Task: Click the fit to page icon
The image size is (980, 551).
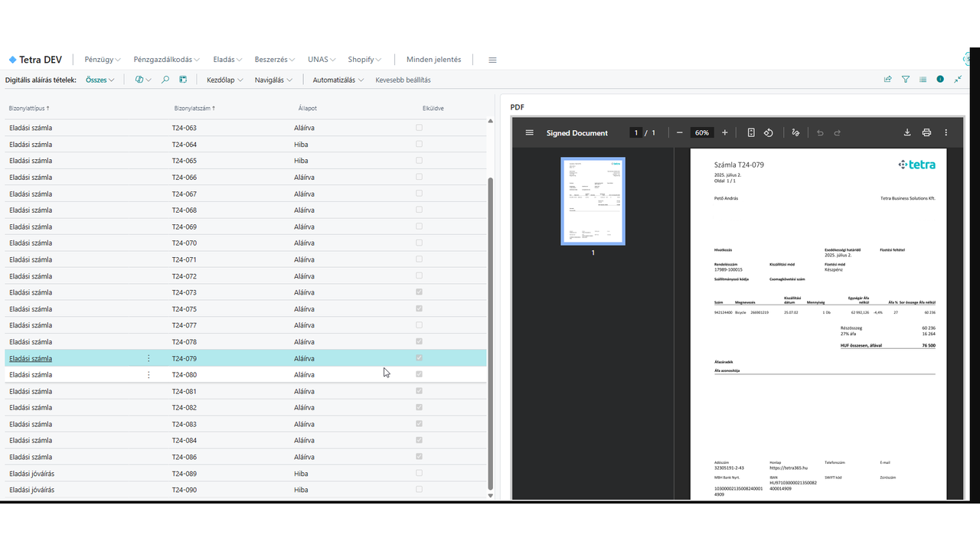Action: click(x=751, y=132)
